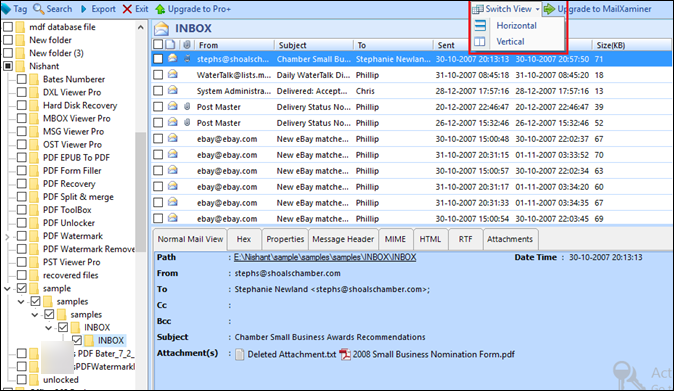Screen dimensions: 674x391
Task: Open the INBOX file path link
Action: pos(325,257)
